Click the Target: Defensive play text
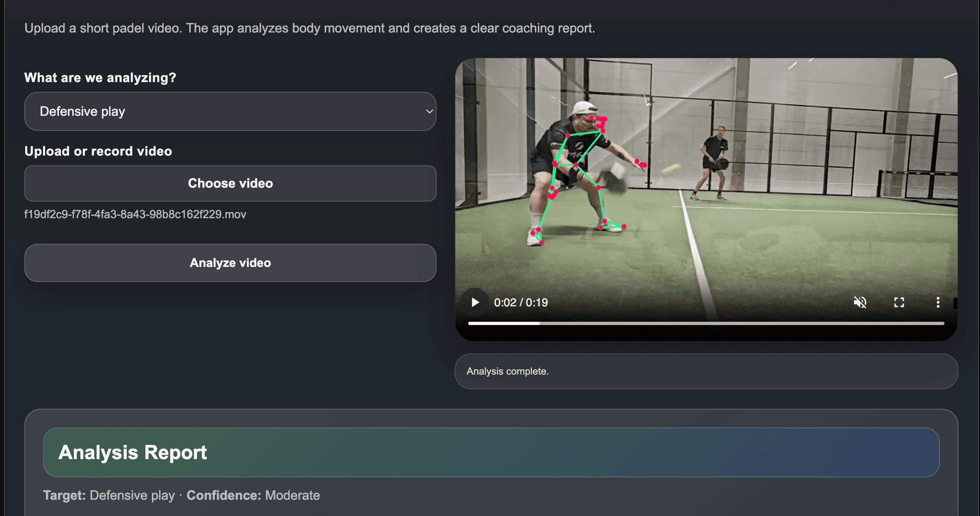 [x=109, y=495]
